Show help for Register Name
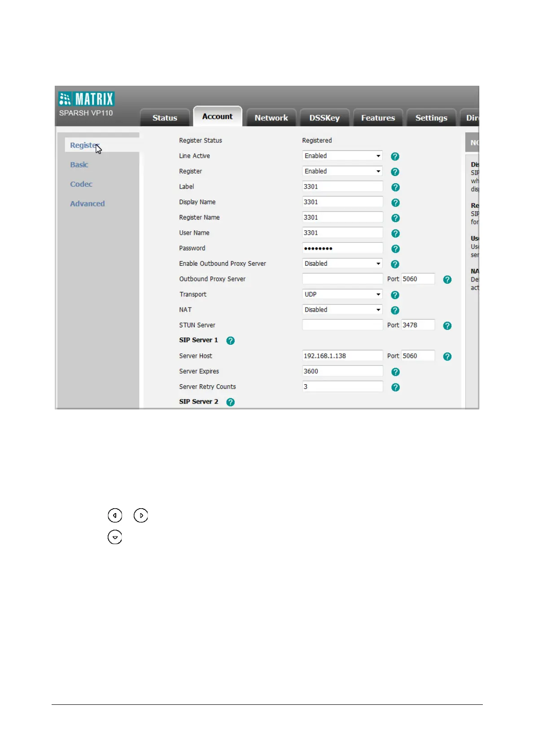Viewport: 534px width, 756px height. point(395,218)
